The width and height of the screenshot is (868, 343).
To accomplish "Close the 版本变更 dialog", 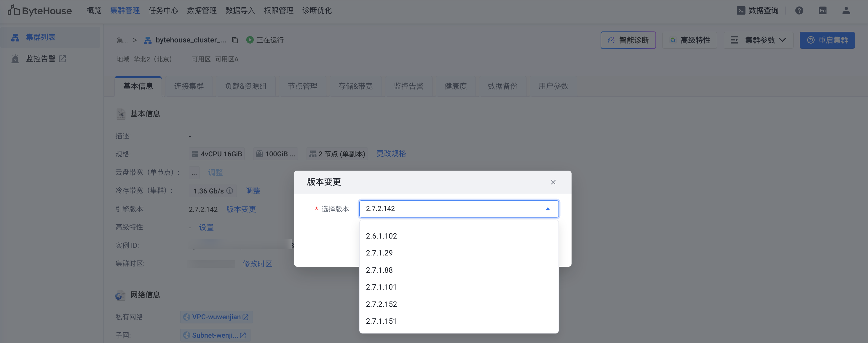I will 553,182.
